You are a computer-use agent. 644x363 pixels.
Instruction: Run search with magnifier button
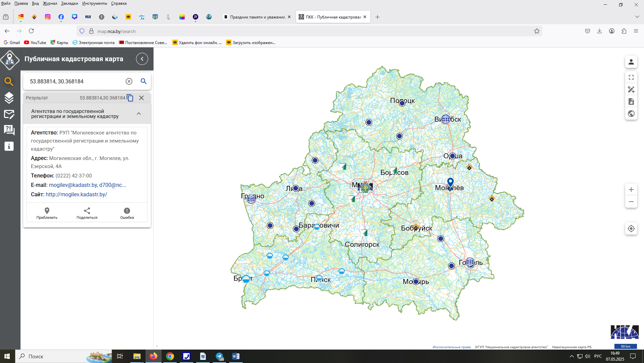(143, 81)
